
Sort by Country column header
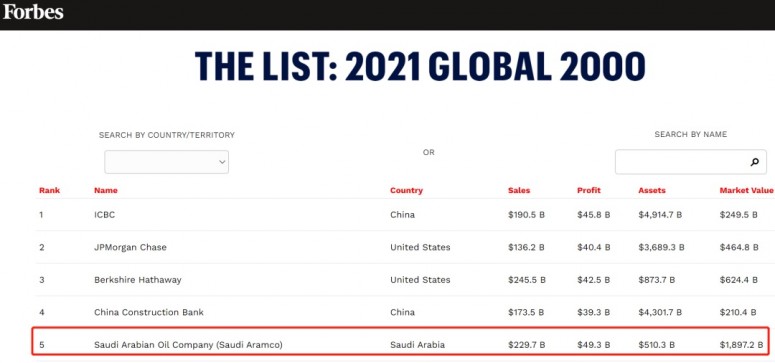tap(406, 190)
